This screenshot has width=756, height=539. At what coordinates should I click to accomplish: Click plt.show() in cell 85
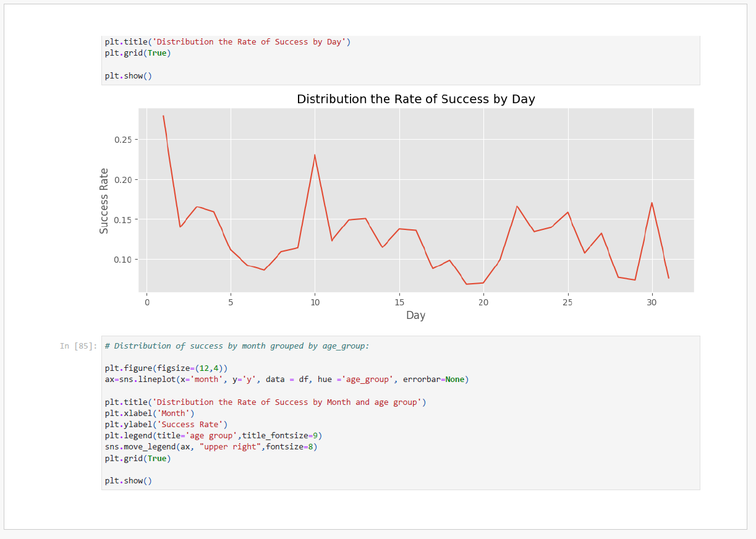pyautogui.click(x=128, y=481)
